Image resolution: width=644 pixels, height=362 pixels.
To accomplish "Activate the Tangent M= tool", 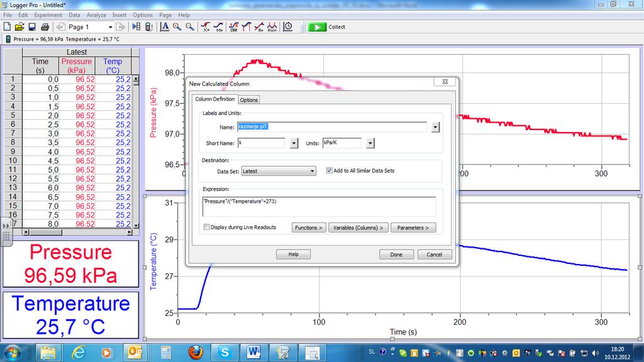I will (x=218, y=26).
